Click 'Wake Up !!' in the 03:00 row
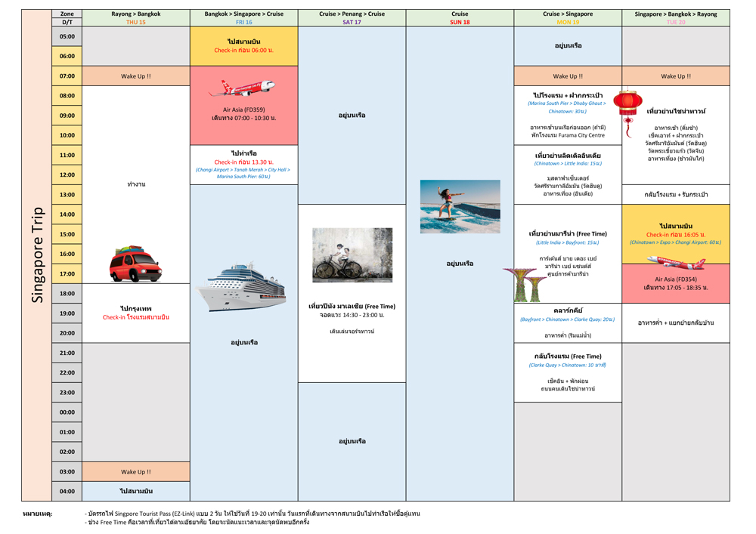Image resolution: width=756 pixels, height=534 pixels. tap(136, 472)
